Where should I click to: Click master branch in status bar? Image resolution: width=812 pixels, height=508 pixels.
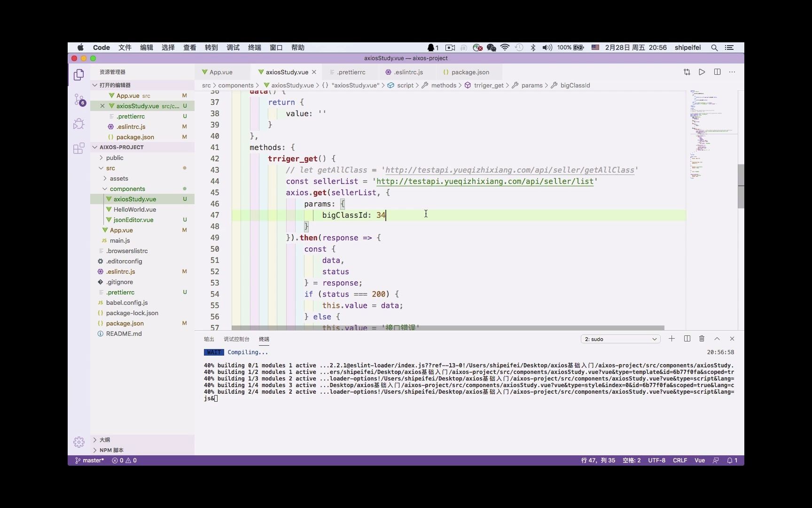pyautogui.click(x=90, y=460)
